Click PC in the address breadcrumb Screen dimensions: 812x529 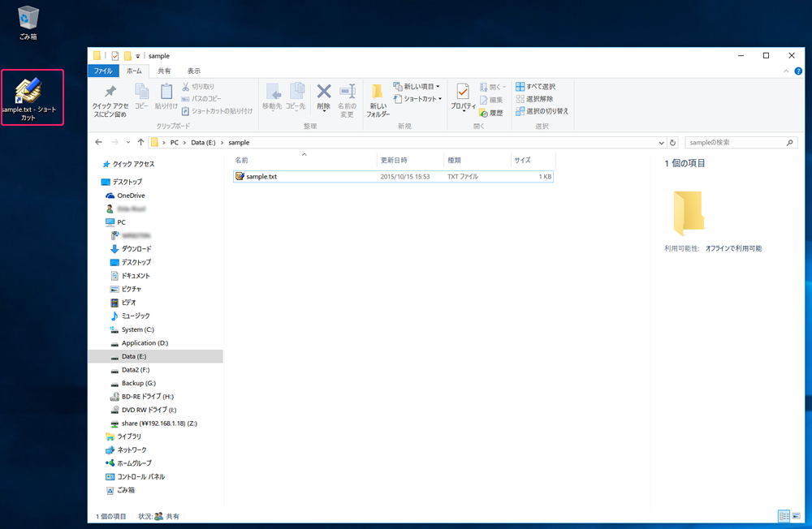[175, 142]
